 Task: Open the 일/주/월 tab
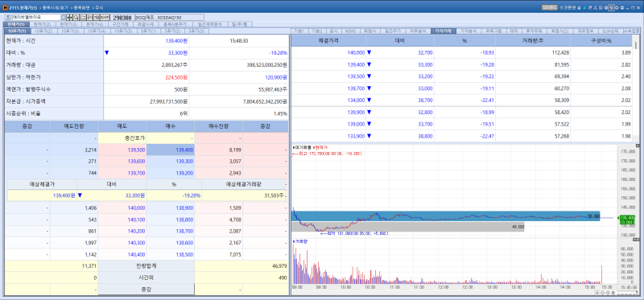239,24
